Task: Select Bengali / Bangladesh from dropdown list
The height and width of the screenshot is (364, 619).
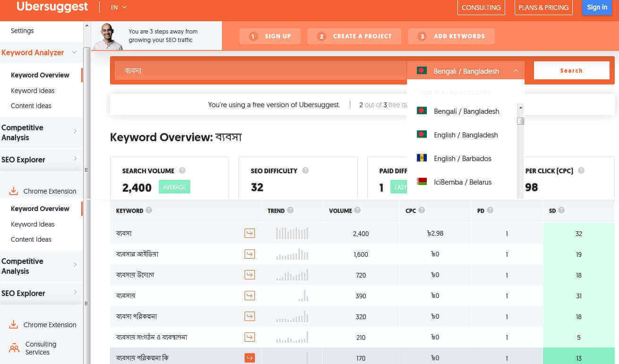Action: point(462,111)
